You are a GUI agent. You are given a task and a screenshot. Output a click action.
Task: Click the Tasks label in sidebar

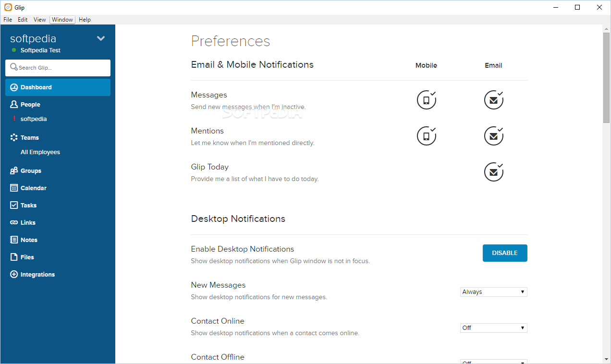coord(28,206)
